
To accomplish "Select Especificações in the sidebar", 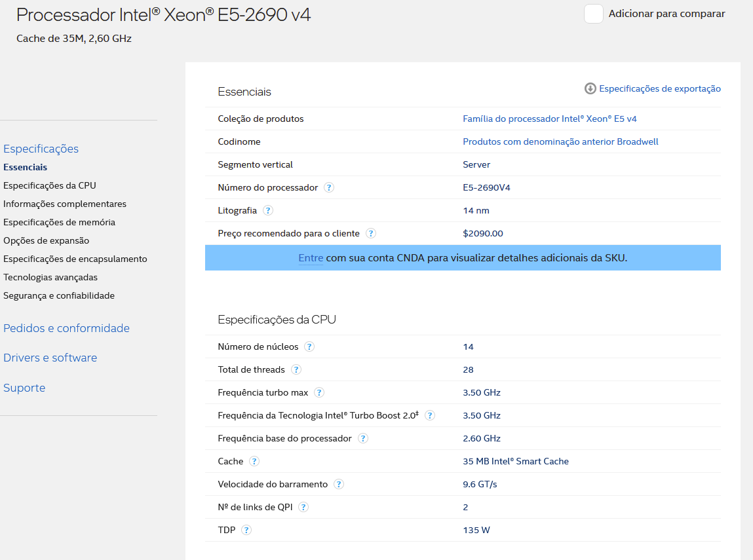I will 41,149.
